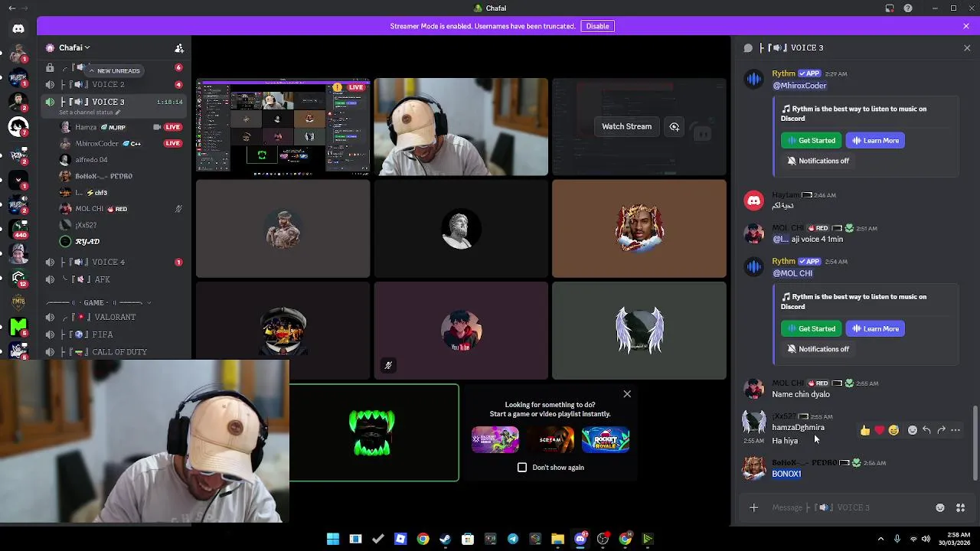This screenshot has height=551, width=980.
Task: Close the activity suggestion popup
Action: click(627, 394)
